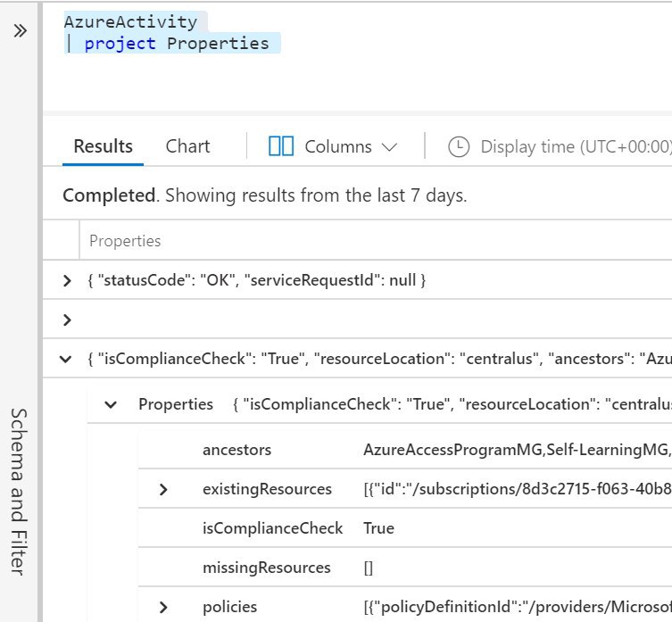Click the Display time clock icon
This screenshot has height=622, width=672.
459,146
